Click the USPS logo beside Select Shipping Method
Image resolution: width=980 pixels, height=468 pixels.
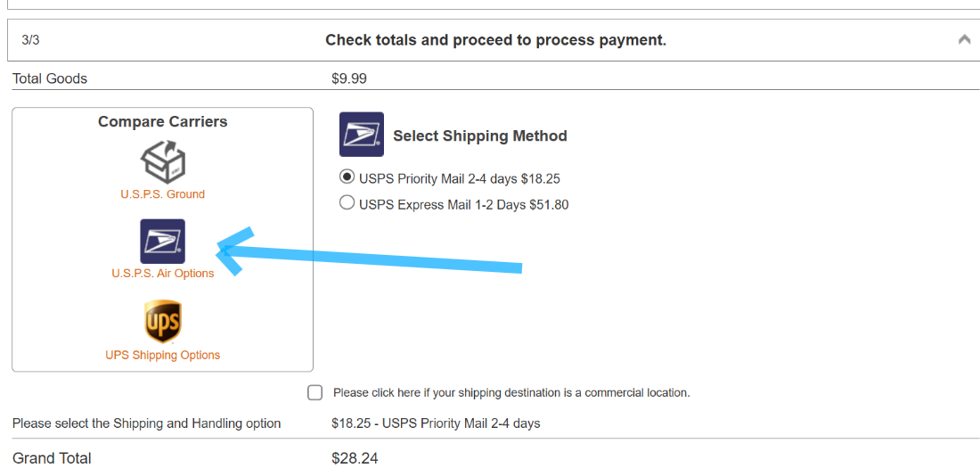[362, 135]
